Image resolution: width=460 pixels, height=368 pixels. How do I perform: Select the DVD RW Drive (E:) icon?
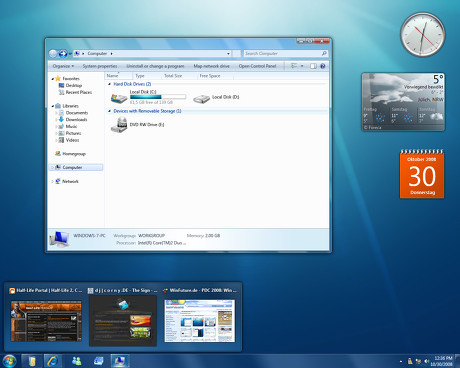click(x=119, y=125)
